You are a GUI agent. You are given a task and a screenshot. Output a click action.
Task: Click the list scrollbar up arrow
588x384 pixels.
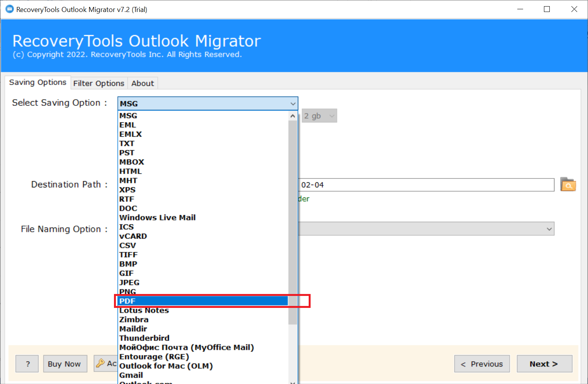pos(293,116)
